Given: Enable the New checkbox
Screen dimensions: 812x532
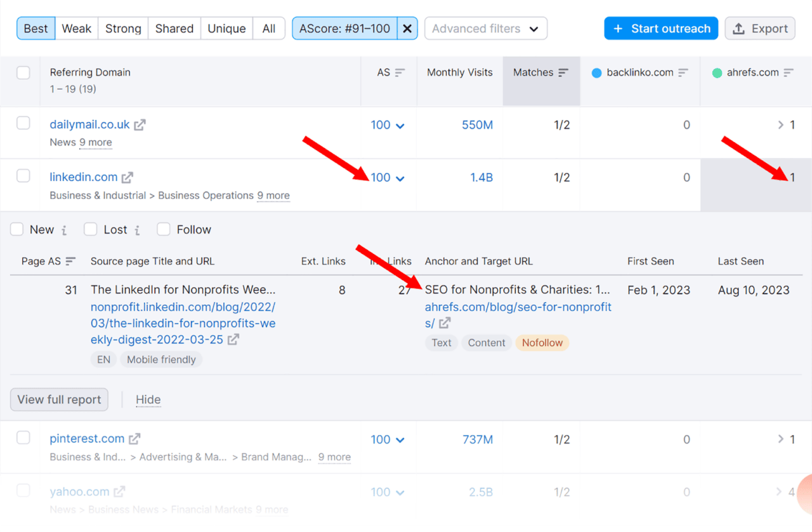Looking at the screenshot, I should click(x=16, y=229).
